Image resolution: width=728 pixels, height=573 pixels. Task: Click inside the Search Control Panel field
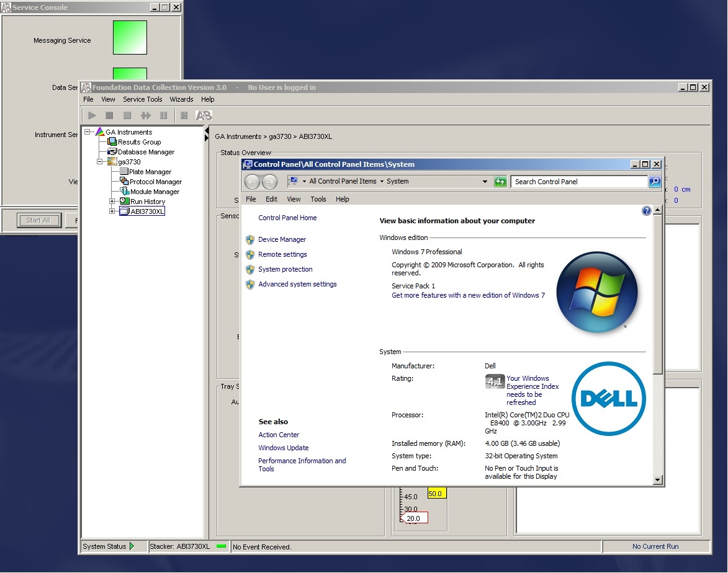578,182
